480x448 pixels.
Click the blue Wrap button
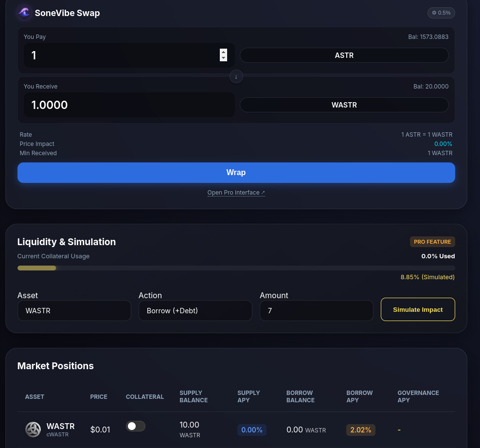click(236, 172)
